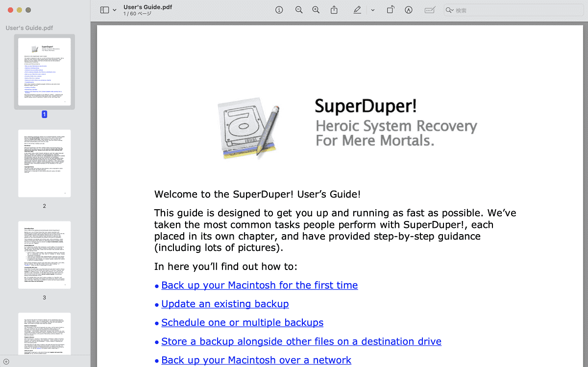This screenshot has width=588, height=367.
Task: Zoom out using the minus magnifier
Action: (x=299, y=10)
